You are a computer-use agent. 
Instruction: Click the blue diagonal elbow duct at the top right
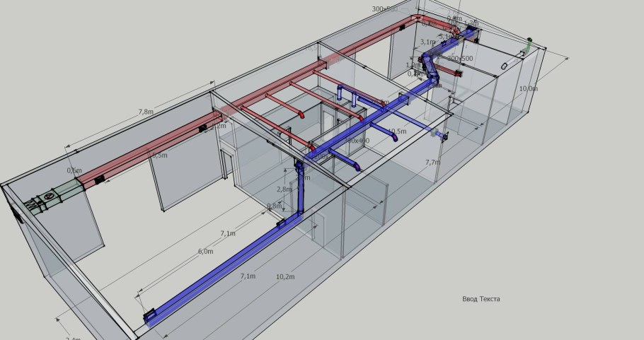[430, 66]
